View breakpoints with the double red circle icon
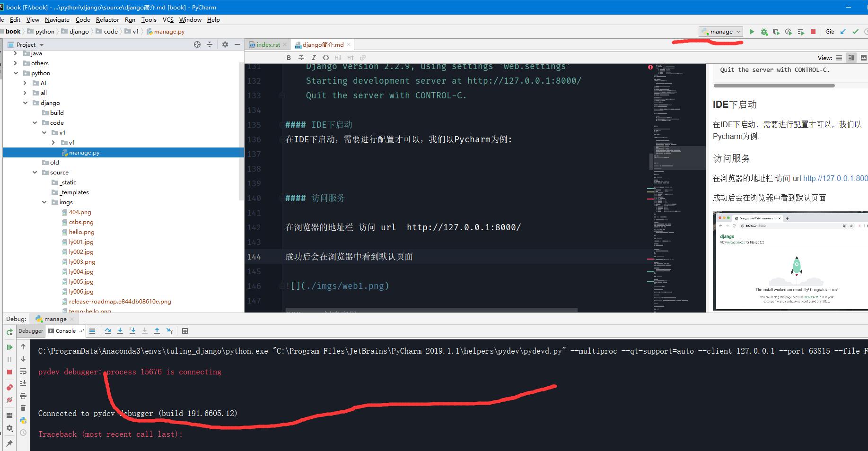 click(9, 388)
